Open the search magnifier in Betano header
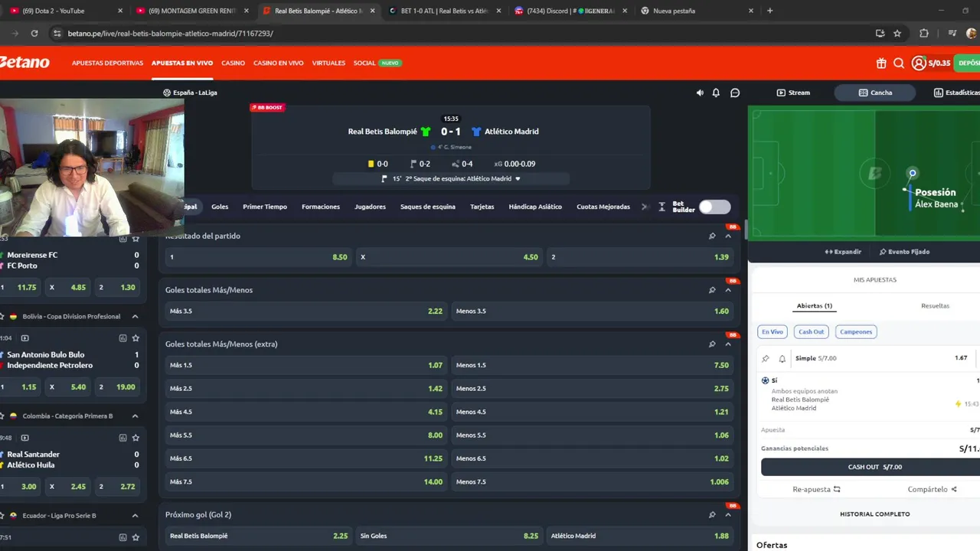Image resolution: width=980 pixels, height=551 pixels. click(x=899, y=64)
